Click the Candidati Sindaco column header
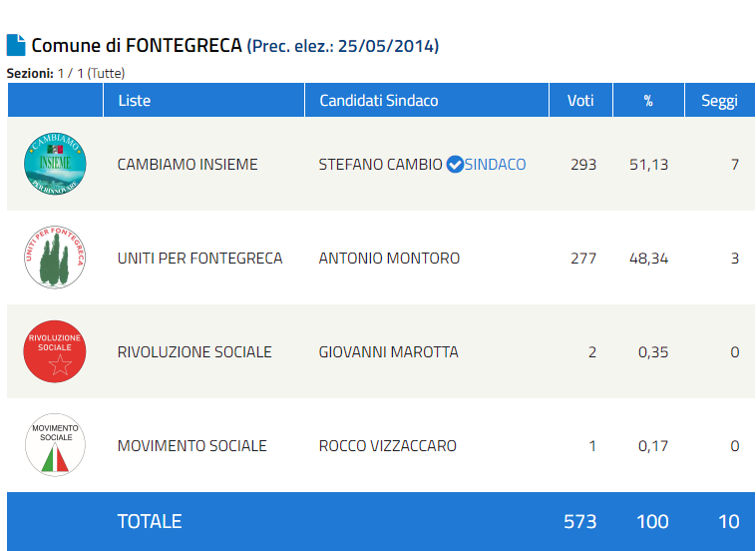 pos(378,100)
